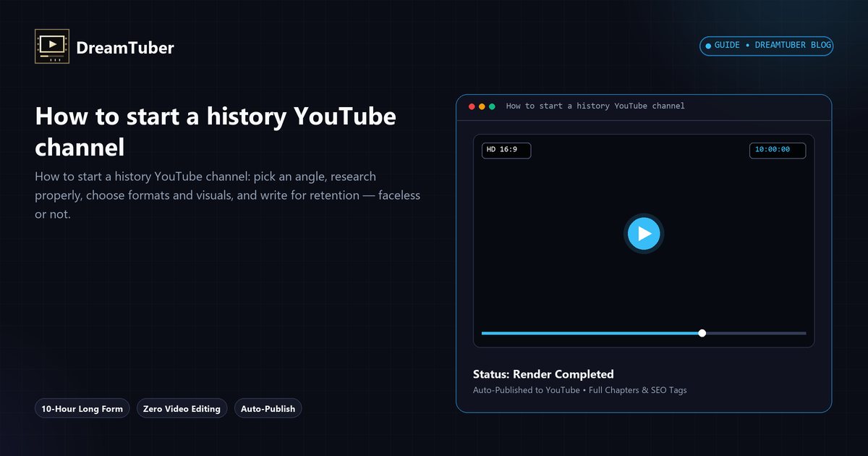Click the video progress bar handle

point(702,333)
